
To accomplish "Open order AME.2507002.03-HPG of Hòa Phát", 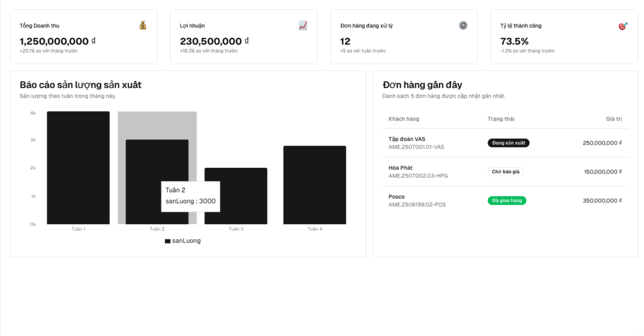I will pos(505,172).
